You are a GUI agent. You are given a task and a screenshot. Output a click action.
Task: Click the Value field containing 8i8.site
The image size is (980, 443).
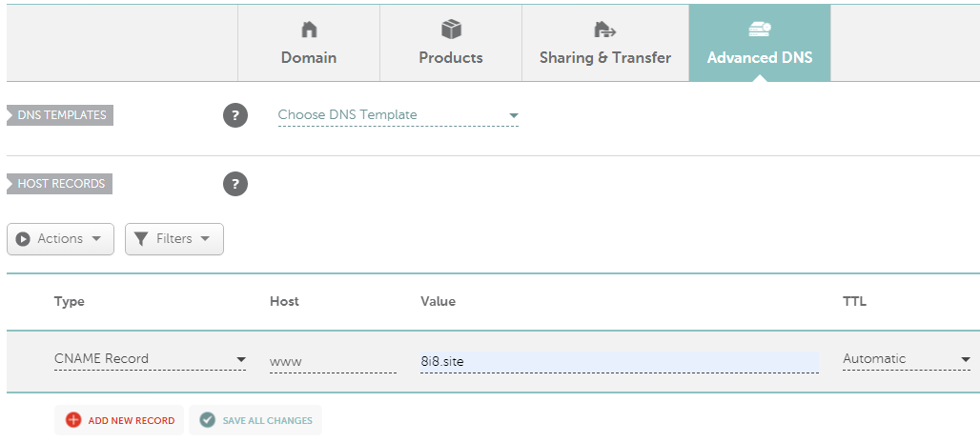pos(620,362)
